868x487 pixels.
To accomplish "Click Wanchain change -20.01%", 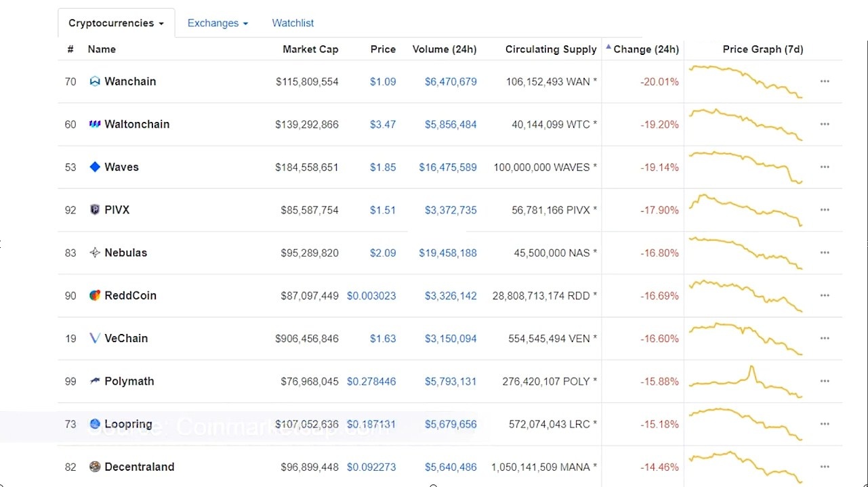I will (x=659, y=81).
